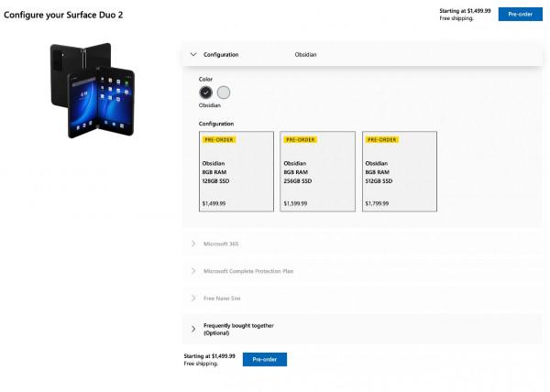Expand the Free Nano Sim section
The height and width of the screenshot is (392, 550).
223,299
